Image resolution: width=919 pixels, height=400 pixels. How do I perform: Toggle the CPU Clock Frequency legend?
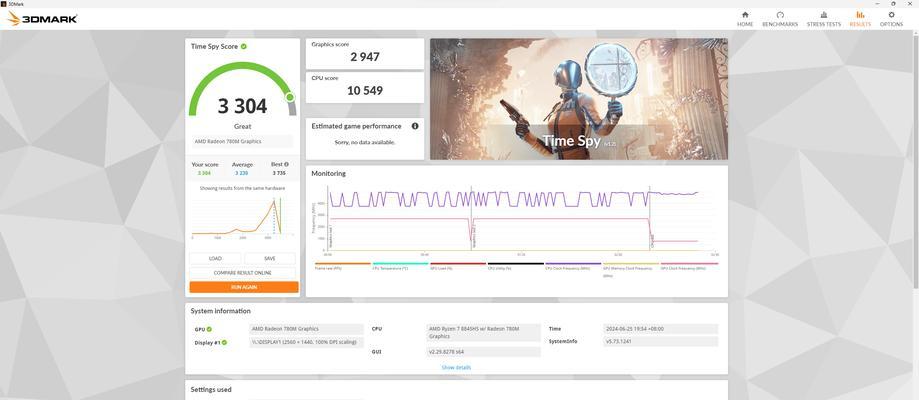coord(573,266)
